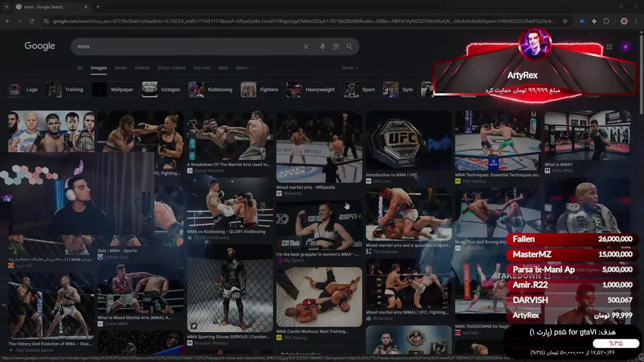Open 'Introduction to MMA | UFC' result title
The width and height of the screenshot is (644, 362).
pyautogui.click(x=391, y=175)
